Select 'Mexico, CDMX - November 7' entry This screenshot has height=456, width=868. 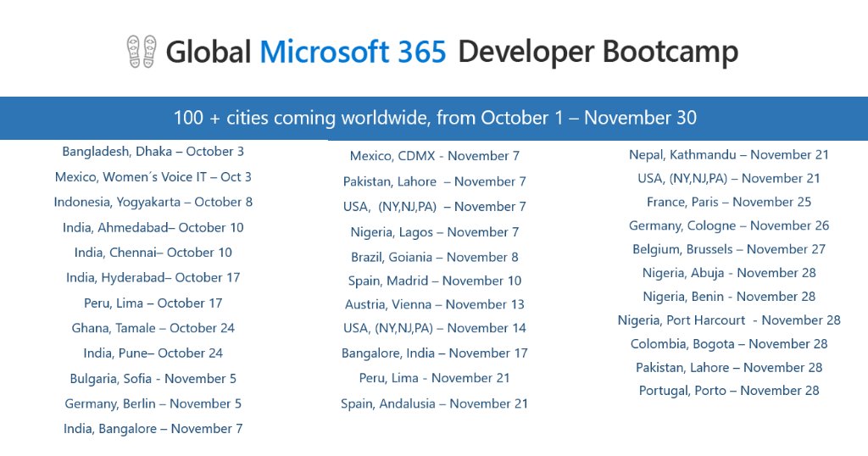(435, 156)
